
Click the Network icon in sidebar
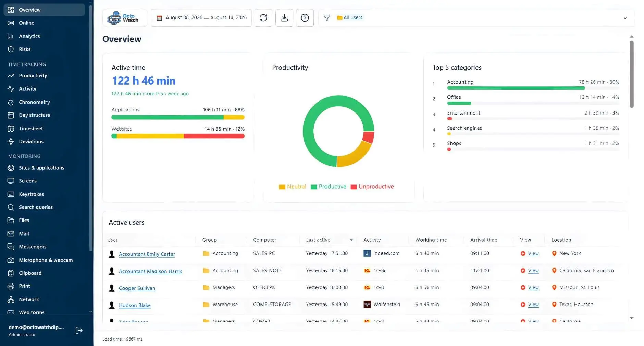click(11, 300)
